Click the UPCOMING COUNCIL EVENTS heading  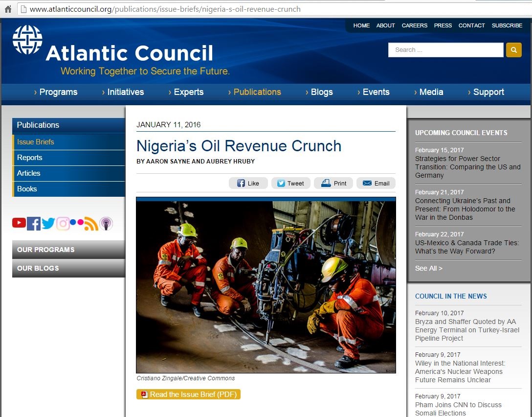tap(461, 133)
